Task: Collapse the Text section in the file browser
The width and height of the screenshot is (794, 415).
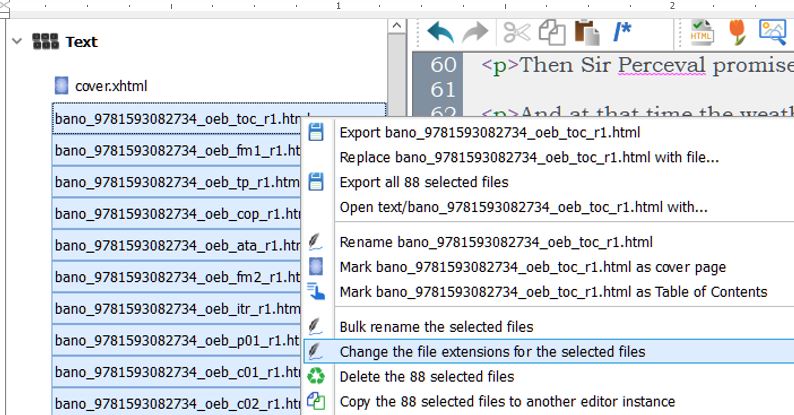Action: [x=17, y=42]
